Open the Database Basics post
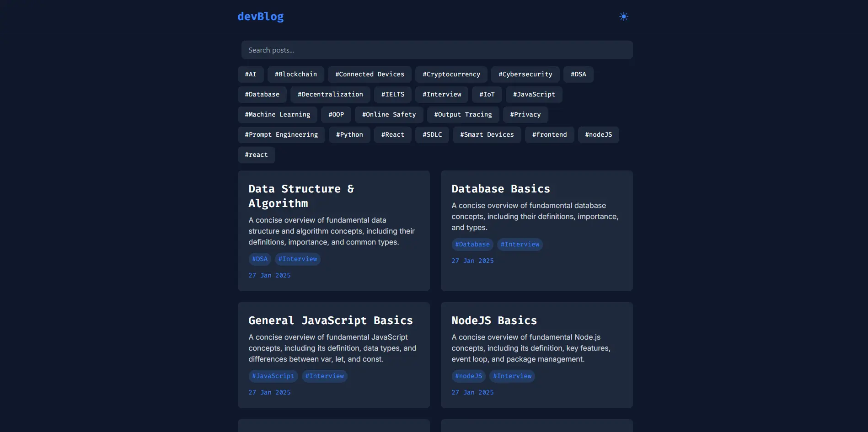 coord(500,189)
